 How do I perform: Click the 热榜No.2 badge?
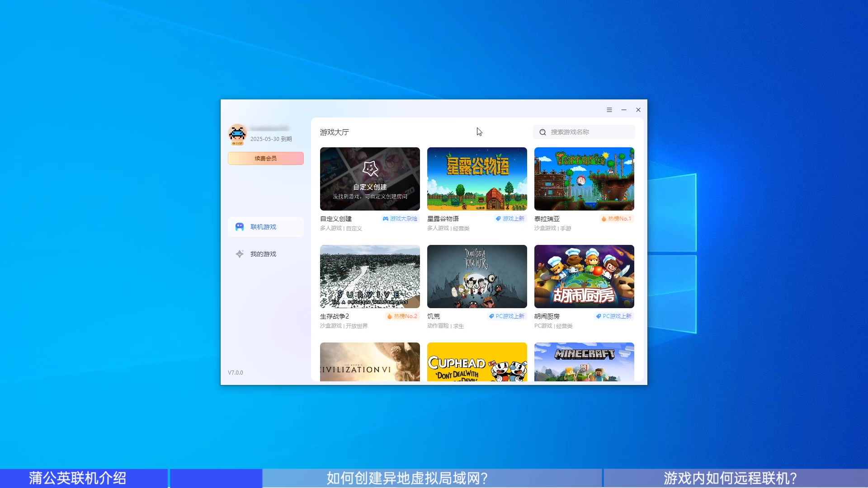point(402,316)
